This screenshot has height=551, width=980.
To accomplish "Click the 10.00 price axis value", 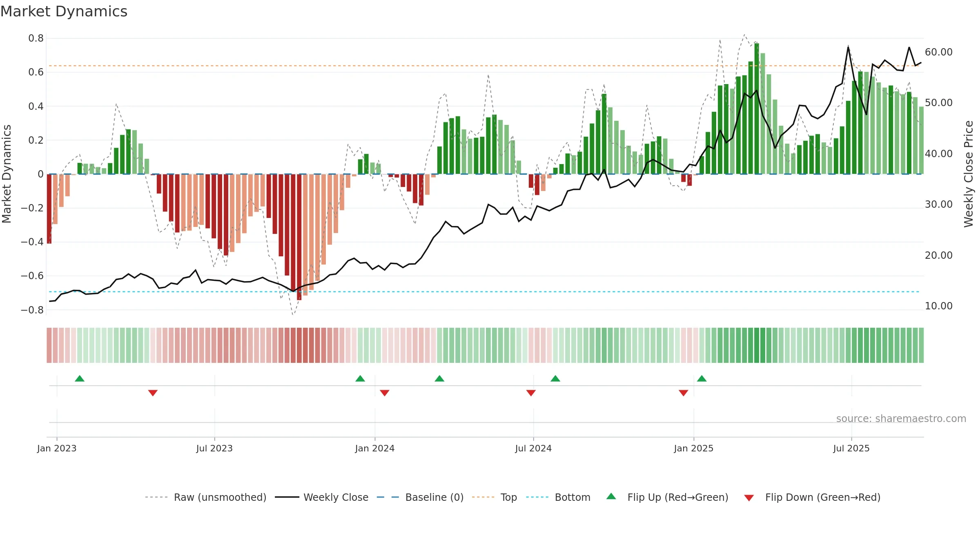I will coord(938,306).
